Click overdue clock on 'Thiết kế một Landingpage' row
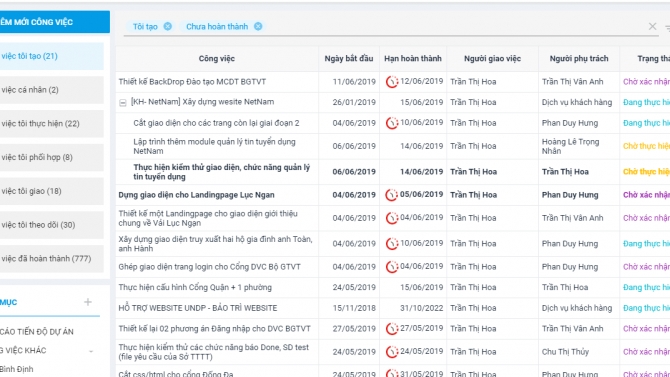The width and height of the screenshot is (670, 377). [x=391, y=218]
